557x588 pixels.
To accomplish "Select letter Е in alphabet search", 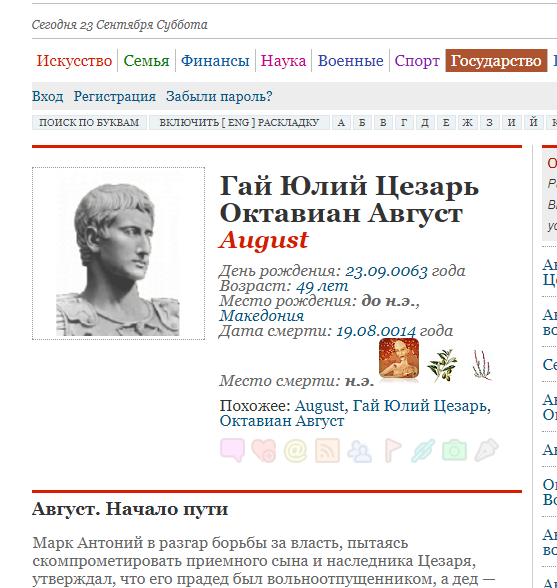I will (446, 123).
